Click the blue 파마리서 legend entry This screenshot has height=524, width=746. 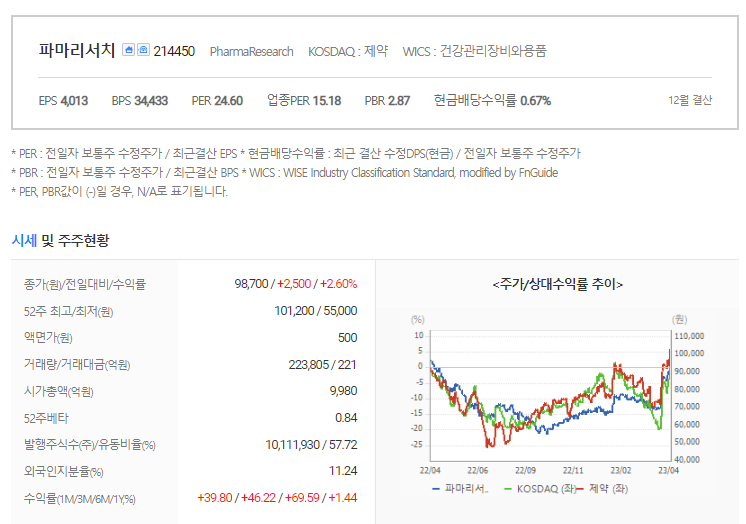click(x=460, y=489)
